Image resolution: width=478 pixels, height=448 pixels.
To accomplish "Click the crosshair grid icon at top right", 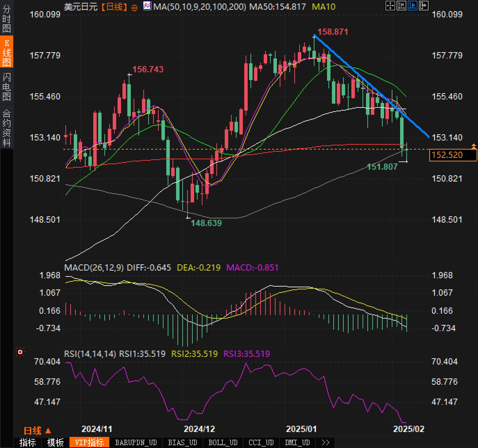I will [390, 6].
